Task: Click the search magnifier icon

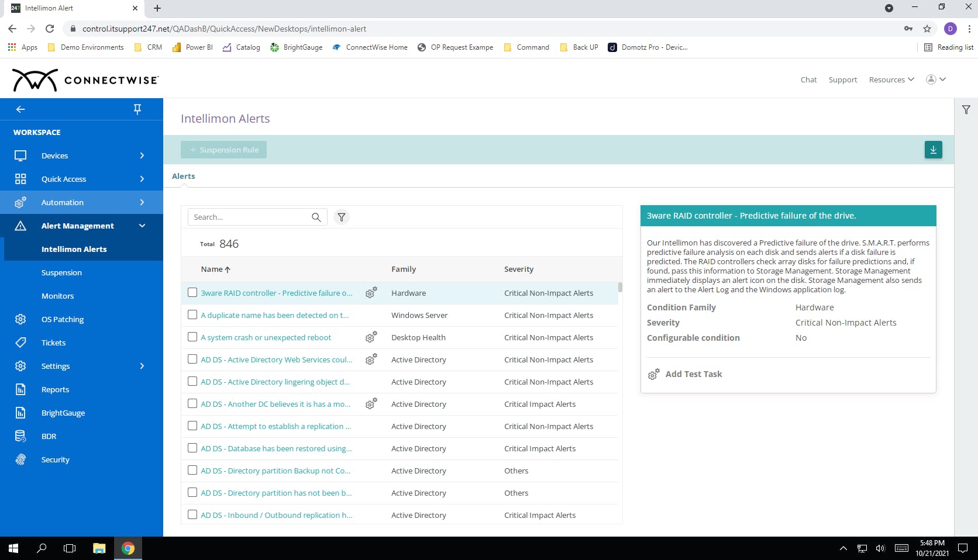Action: [x=316, y=217]
